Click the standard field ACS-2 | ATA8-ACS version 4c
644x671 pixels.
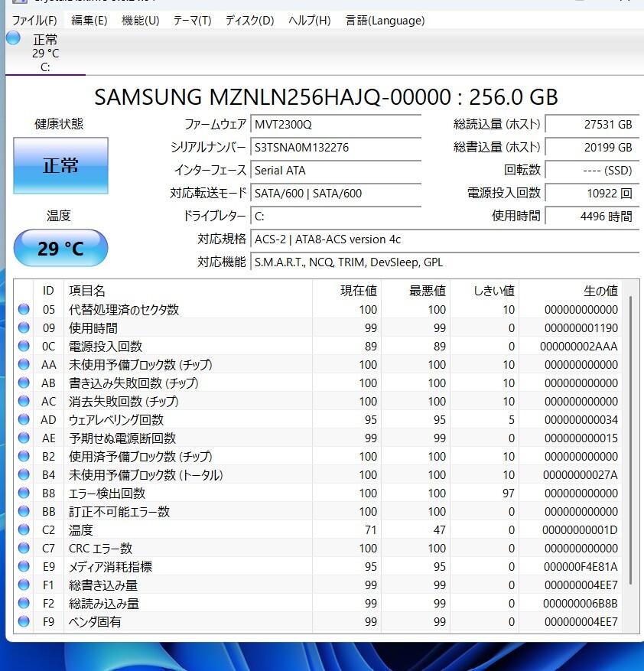(x=444, y=239)
